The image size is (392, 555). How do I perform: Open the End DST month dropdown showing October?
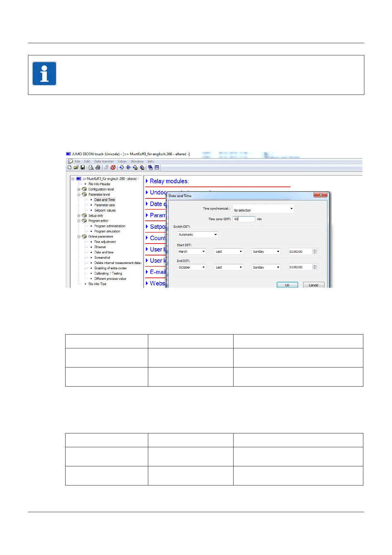coord(192,267)
